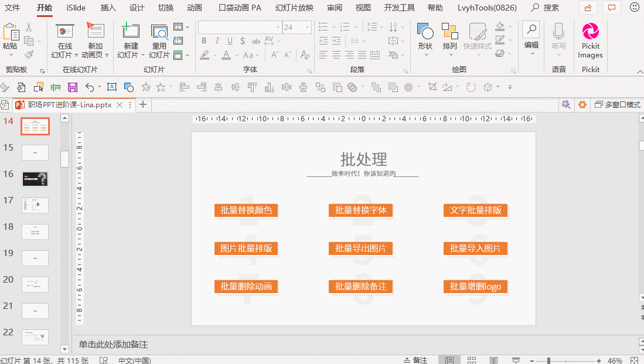Viewport: 644px width, 364px height.
Task: Toggle Underline formatting
Action: point(230,40)
